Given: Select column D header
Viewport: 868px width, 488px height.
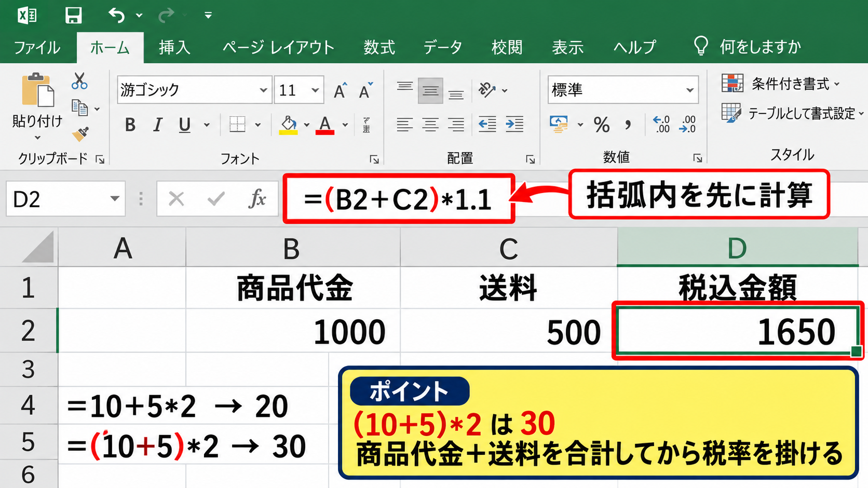Looking at the screenshot, I should coord(737,248).
